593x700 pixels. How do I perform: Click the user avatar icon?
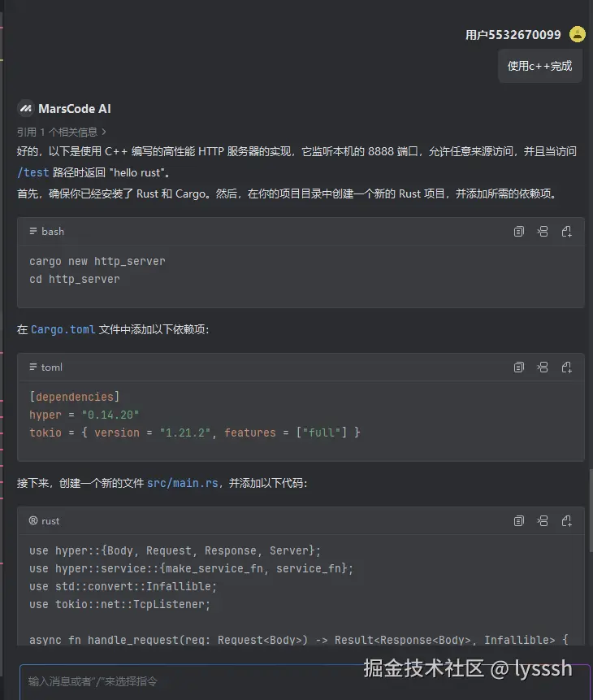pyautogui.click(x=577, y=34)
